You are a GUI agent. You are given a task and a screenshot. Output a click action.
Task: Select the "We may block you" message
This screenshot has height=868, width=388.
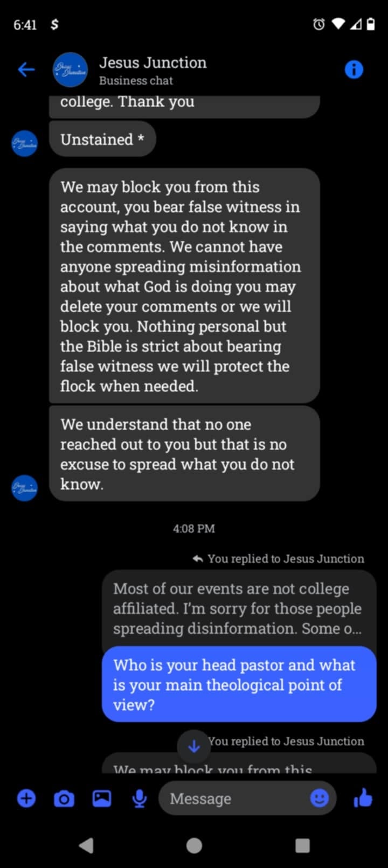pyautogui.click(x=184, y=286)
